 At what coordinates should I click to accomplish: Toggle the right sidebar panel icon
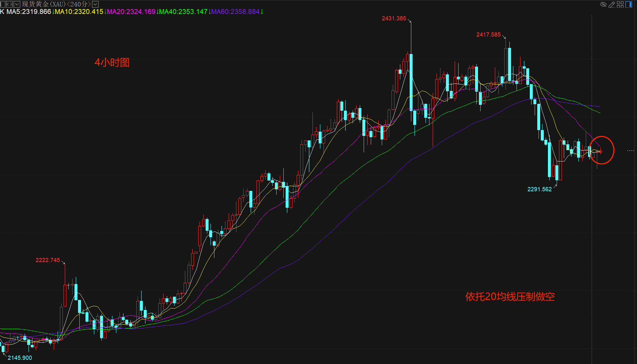pos(629,4)
